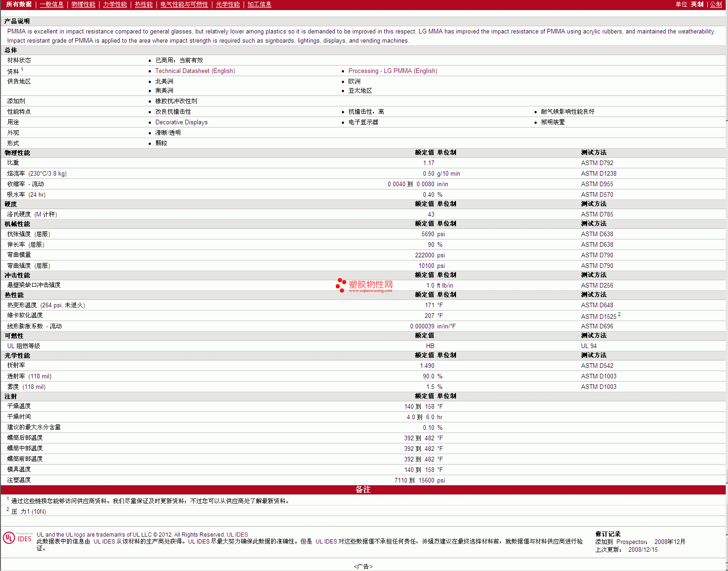Click the 热变形温度 (264 psi, 未退火) row label
This screenshot has height=571, width=728.
click(46, 305)
